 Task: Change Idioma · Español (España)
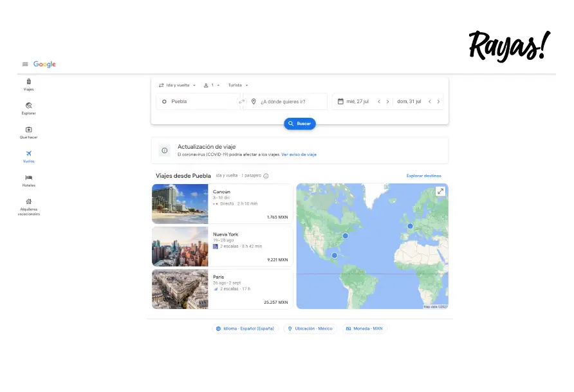(245, 329)
